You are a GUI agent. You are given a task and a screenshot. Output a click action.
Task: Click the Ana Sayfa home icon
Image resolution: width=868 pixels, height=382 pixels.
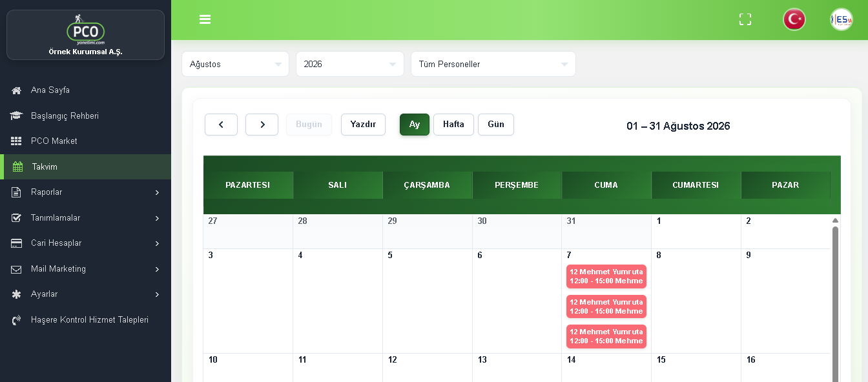pos(17,90)
